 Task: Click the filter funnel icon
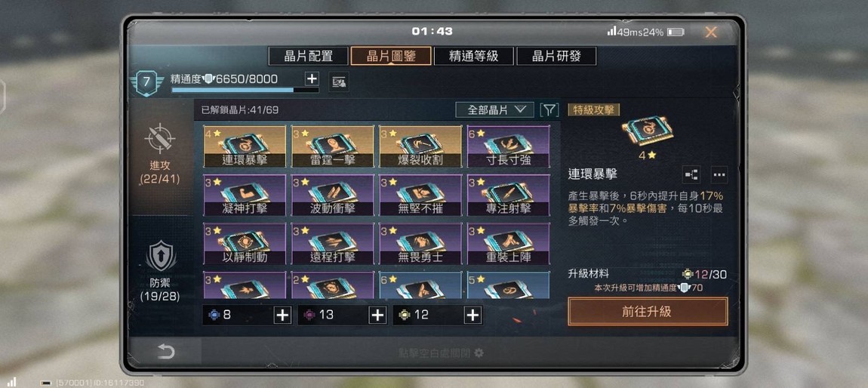(549, 109)
